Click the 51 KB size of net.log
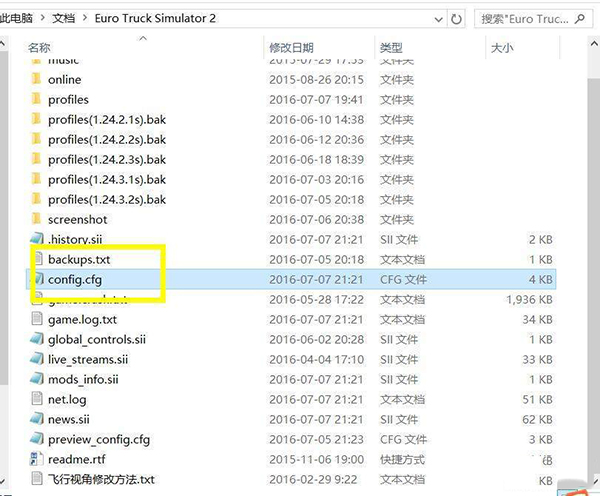Screen dimensions: 600x496 pyautogui.click(x=538, y=399)
